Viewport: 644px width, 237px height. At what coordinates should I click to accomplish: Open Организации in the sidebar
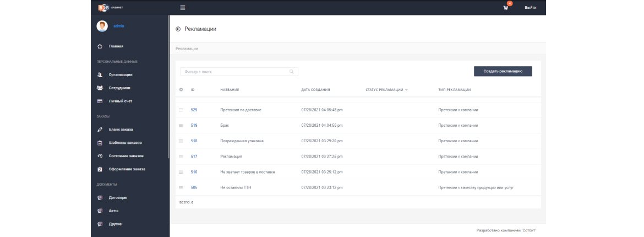[x=121, y=75]
